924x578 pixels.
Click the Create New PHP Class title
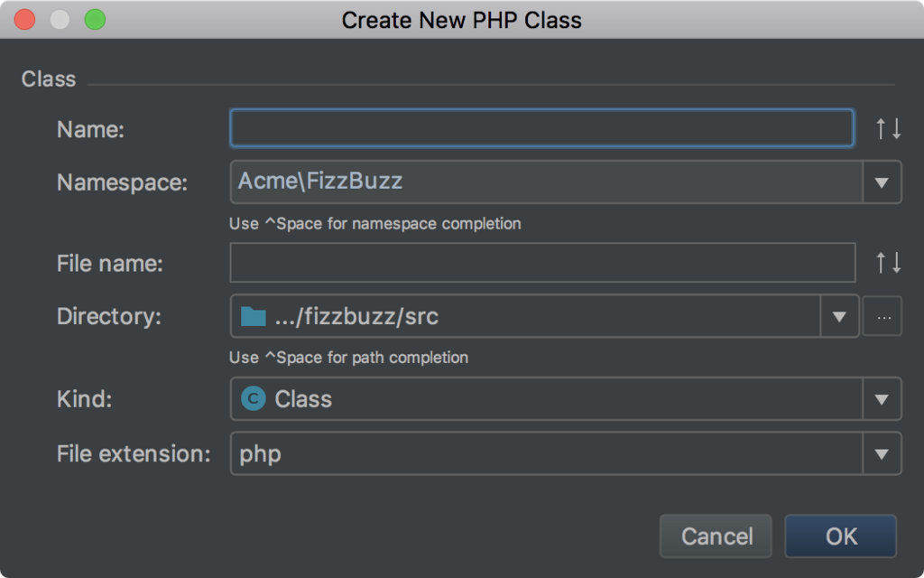(x=461, y=20)
